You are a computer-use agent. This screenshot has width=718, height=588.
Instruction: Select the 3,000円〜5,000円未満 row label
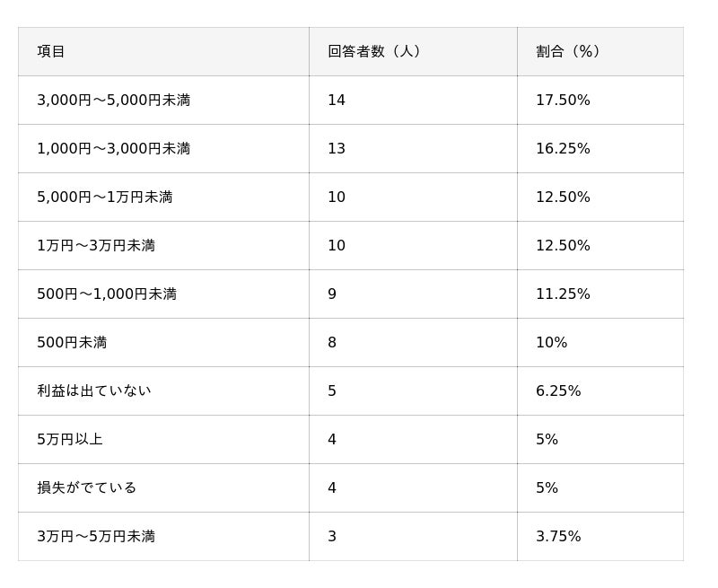(114, 100)
